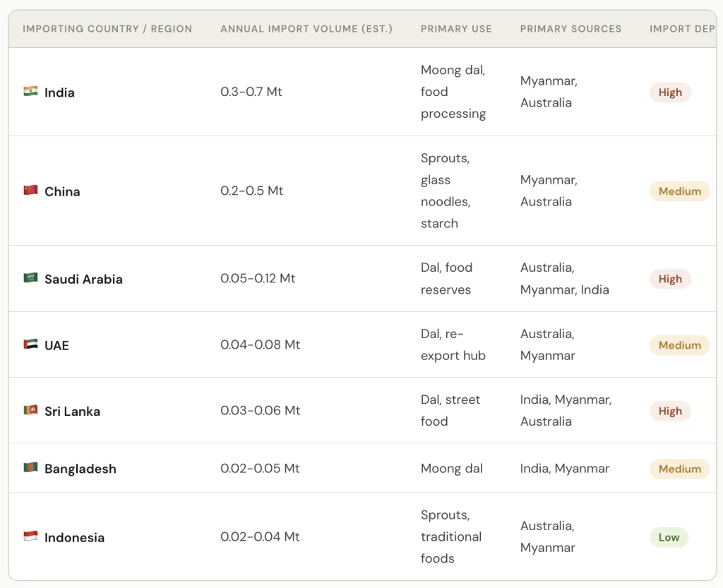Click the 0.03–0.06 Mt volume cell
Screen dimensions: 723x588
click(x=260, y=411)
